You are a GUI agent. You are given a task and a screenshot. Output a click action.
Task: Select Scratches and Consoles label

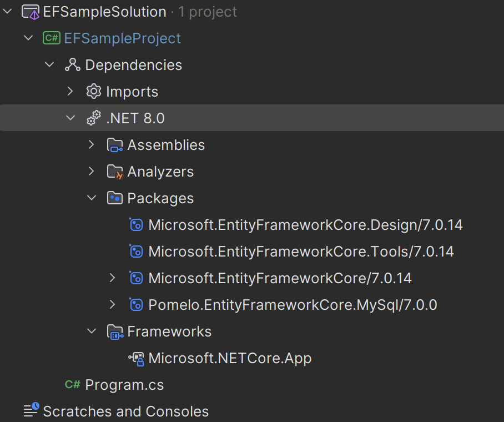pos(126,411)
